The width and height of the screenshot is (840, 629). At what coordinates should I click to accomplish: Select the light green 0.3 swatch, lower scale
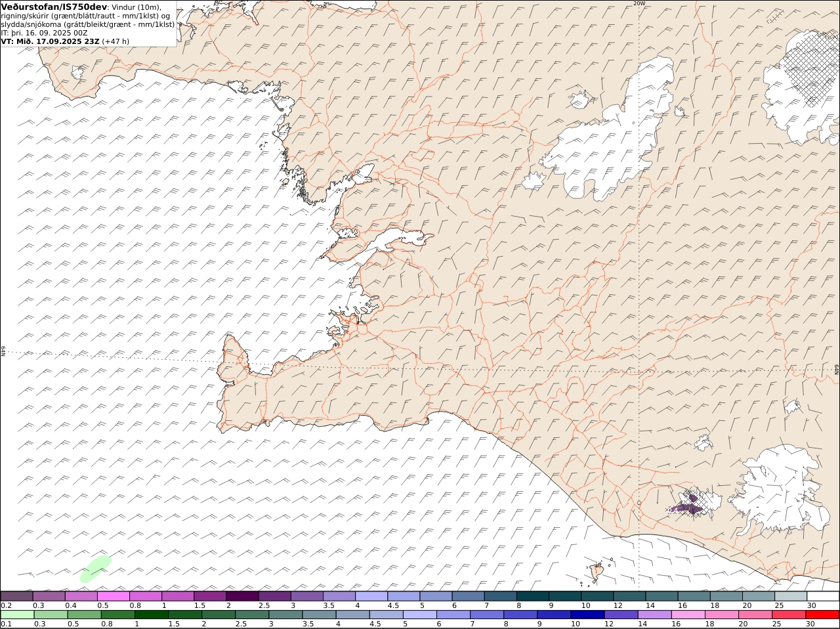coord(51,615)
